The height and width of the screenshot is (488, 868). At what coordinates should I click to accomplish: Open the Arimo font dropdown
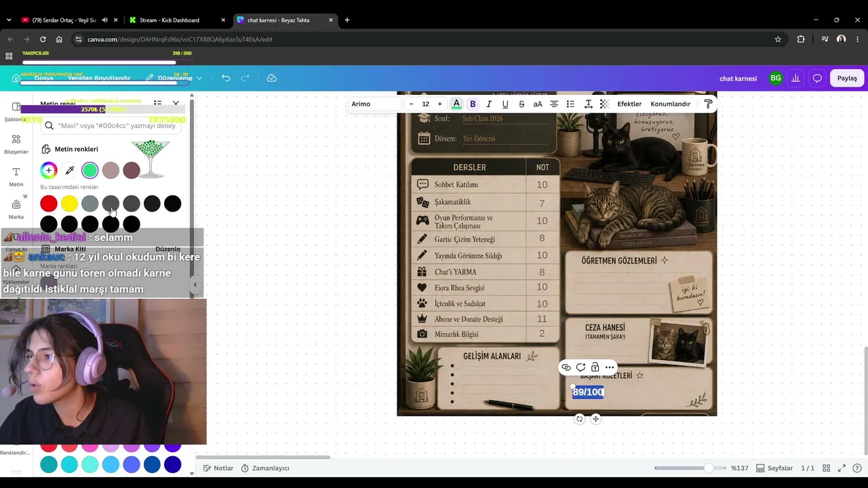point(375,104)
